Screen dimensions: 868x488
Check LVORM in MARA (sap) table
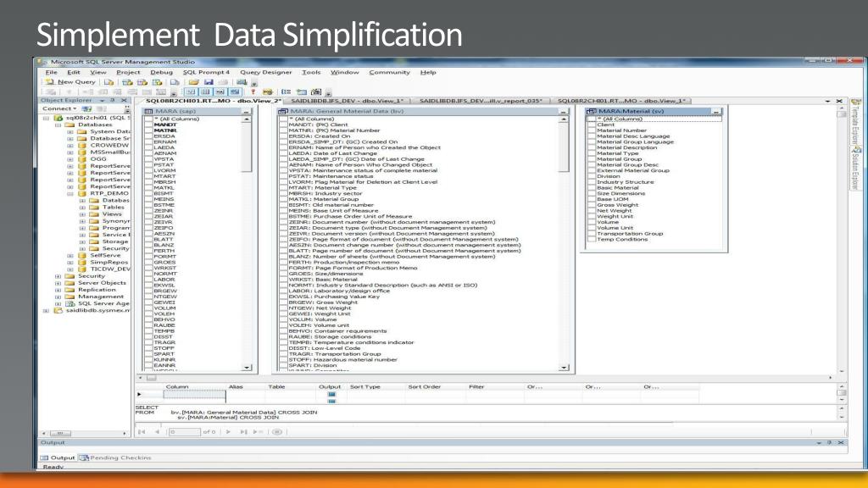point(148,170)
